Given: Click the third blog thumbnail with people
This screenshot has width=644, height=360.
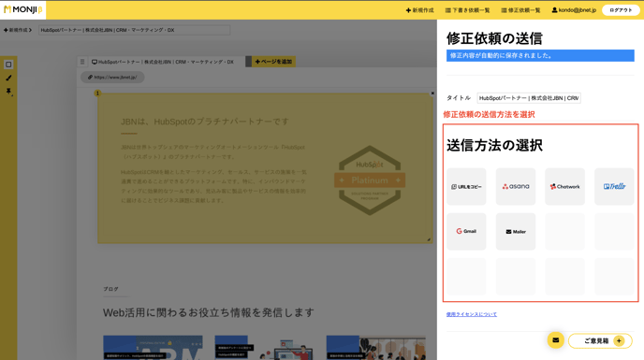Looking at the screenshot, I should coord(375,348).
